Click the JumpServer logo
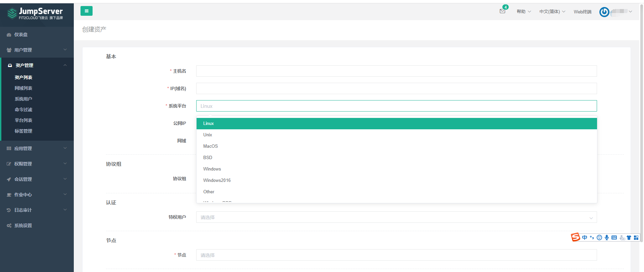This screenshot has height=272, width=644. click(x=35, y=13)
